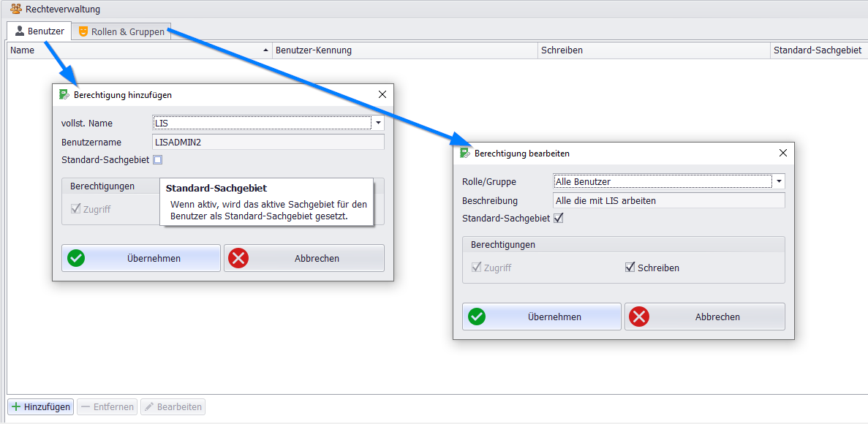Close the Berechtigung hinzufügen dialog

click(x=382, y=94)
